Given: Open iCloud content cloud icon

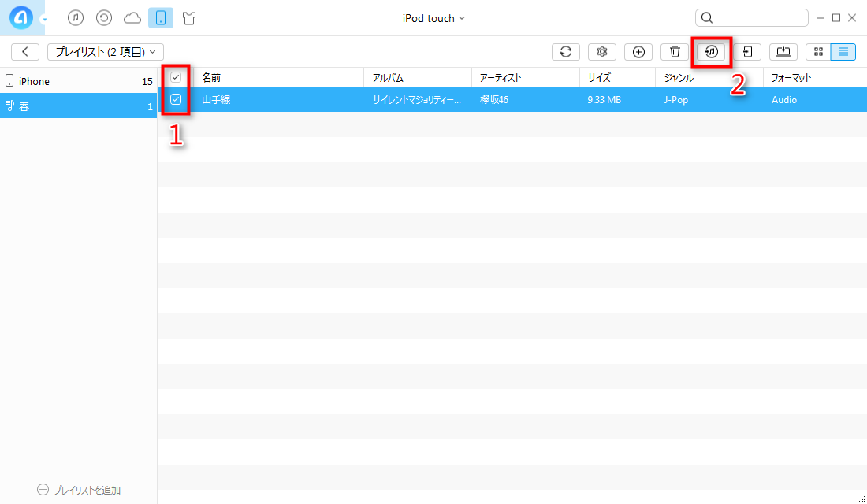Looking at the screenshot, I should [132, 18].
